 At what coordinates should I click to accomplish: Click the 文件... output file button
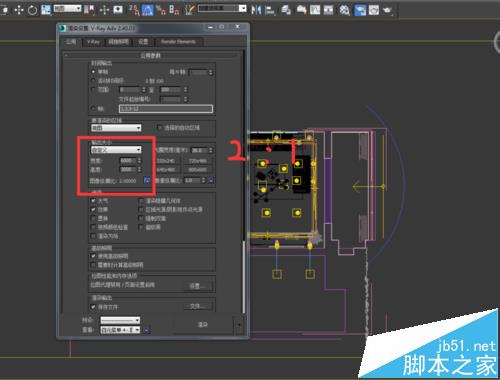[197, 306]
